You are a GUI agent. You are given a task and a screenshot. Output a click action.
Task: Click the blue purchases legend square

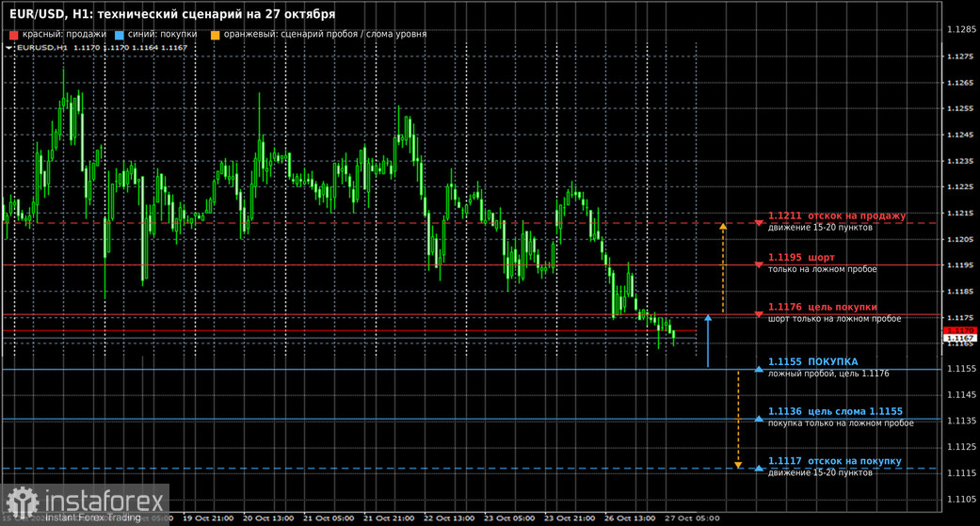click(120, 35)
